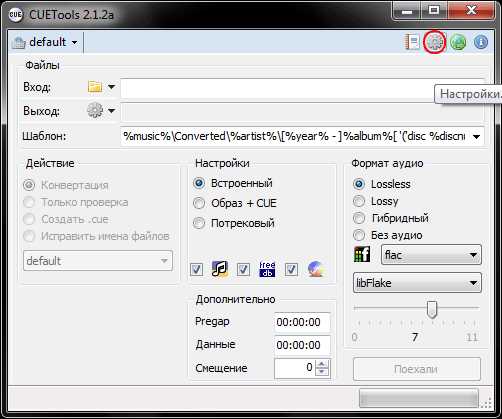Select the Образ + CUE option
Viewport: 502px width, 419px height.
(x=199, y=203)
